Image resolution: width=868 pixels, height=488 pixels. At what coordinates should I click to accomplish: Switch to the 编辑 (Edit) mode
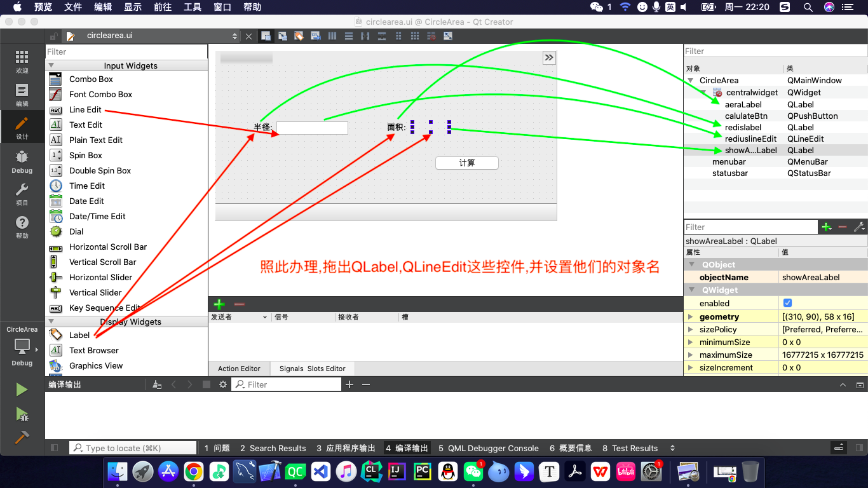(x=22, y=95)
